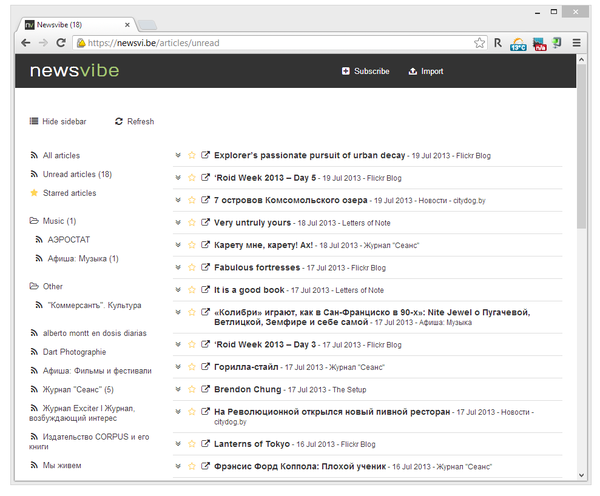
Task: Click the green extension icon next to menu
Action: click(x=557, y=43)
